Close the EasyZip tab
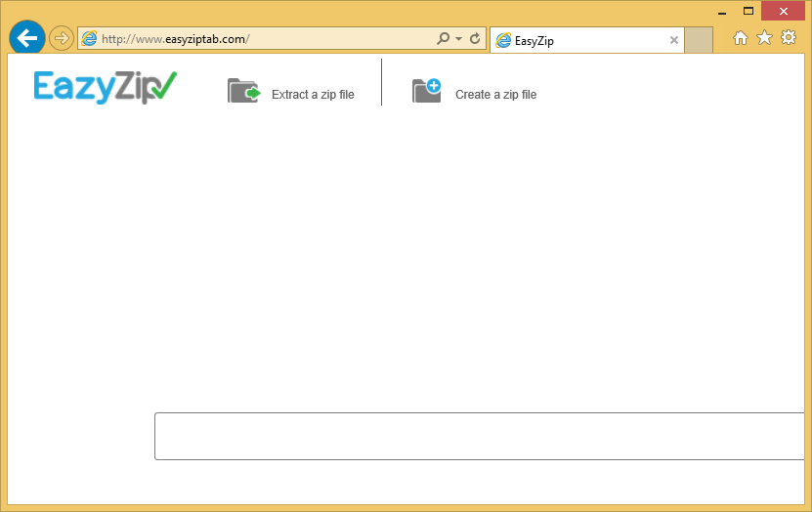 [673, 40]
